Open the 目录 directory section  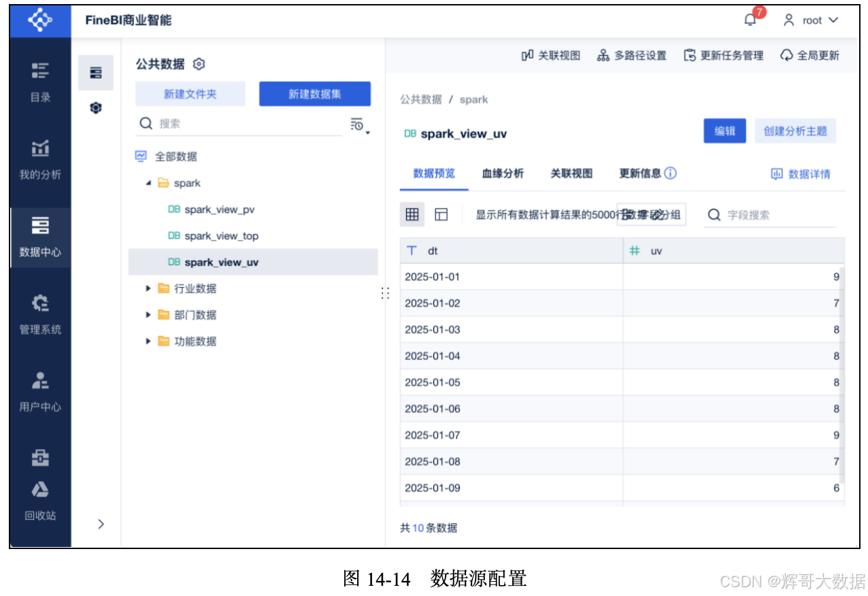[x=40, y=82]
